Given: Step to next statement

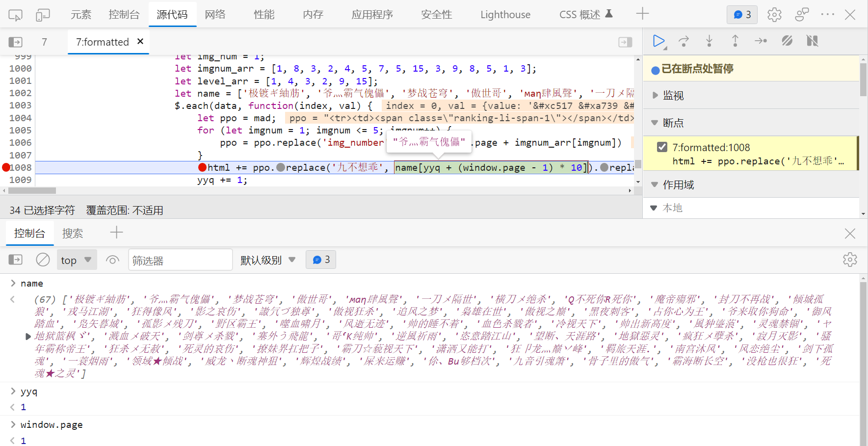Looking at the screenshot, I should coord(761,41).
